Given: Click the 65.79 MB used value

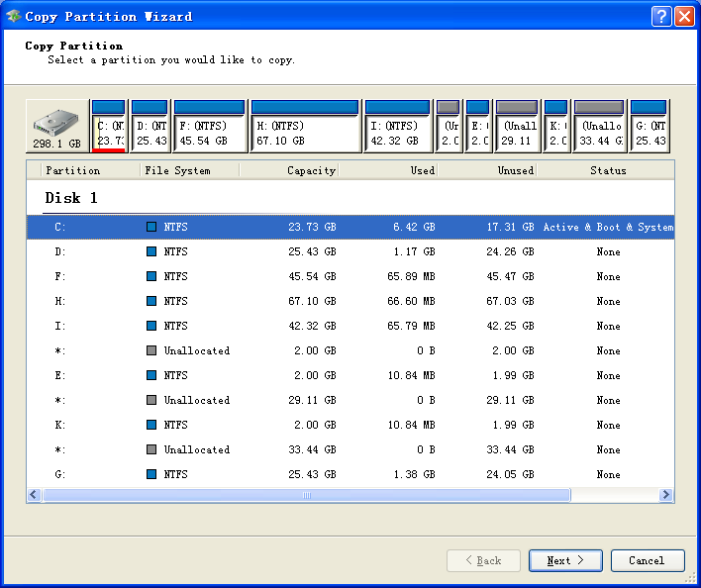Looking at the screenshot, I should (x=411, y=326).
